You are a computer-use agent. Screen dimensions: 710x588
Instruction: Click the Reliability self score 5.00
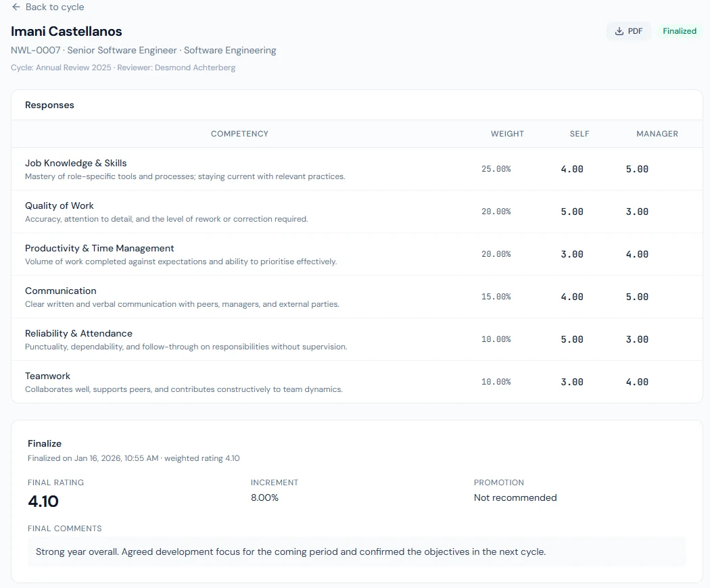tap(572, 339)
